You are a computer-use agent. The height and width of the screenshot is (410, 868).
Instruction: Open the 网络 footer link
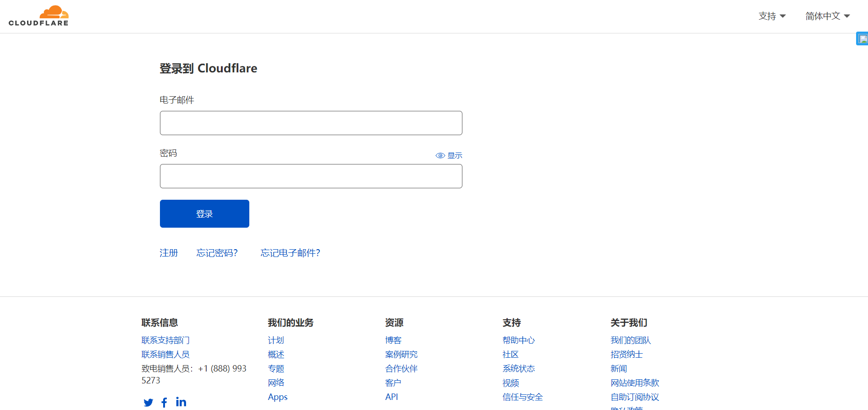point(276,383)
